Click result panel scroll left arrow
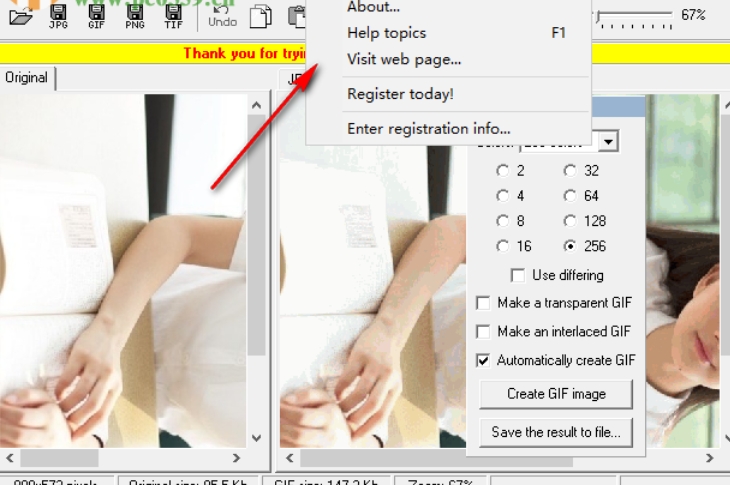730x485 pixels. pyautogui.click(x=290, y=458)
